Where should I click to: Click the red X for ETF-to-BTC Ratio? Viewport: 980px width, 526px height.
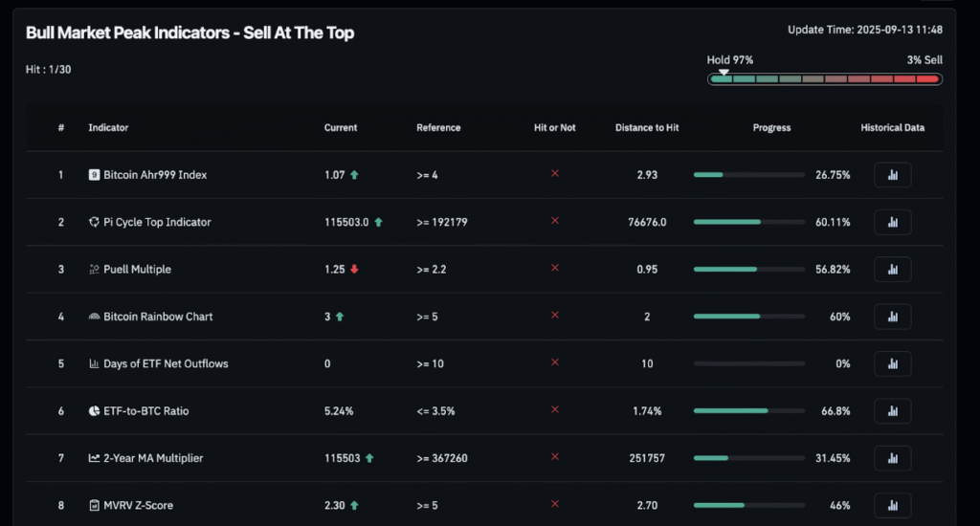pyautogui.click(x=554, y=410)
